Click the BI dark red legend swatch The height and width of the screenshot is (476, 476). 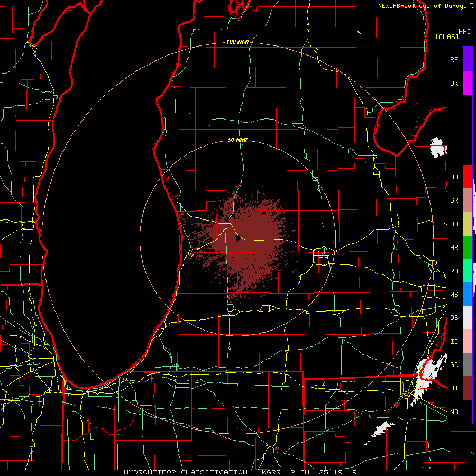click(467, 388)
